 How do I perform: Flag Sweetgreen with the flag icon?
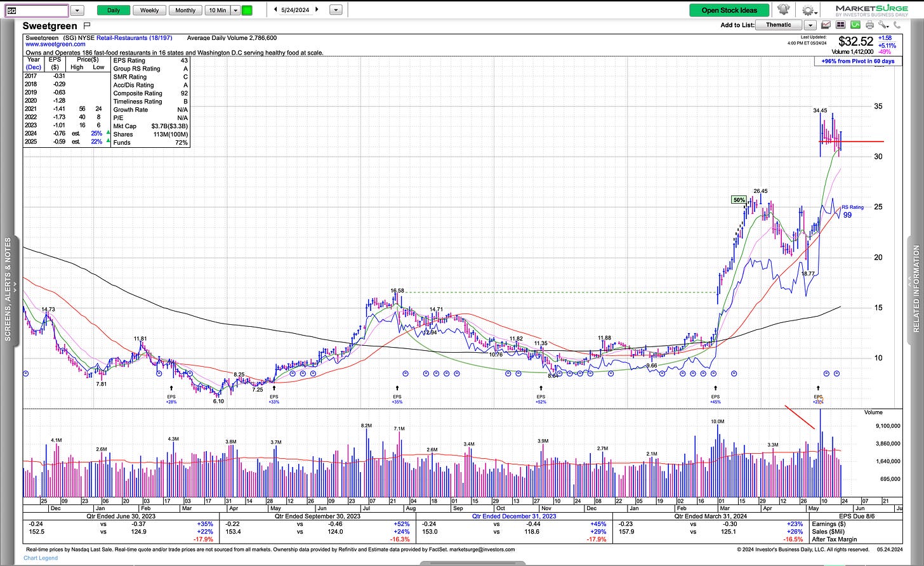click(x=87, y=25)
